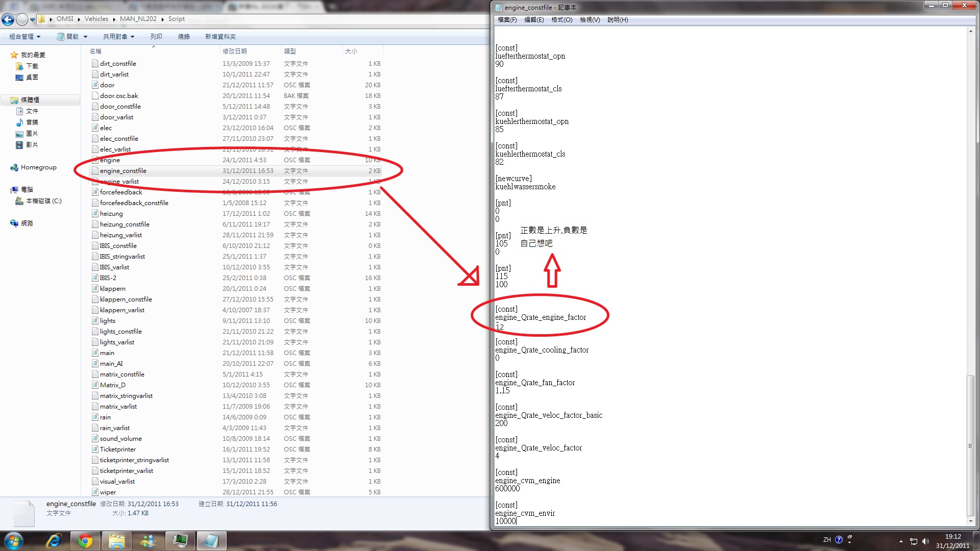The image size is (980, 551).
Task: Click the 音樂 library icon
Action: [x=19, y=122]
